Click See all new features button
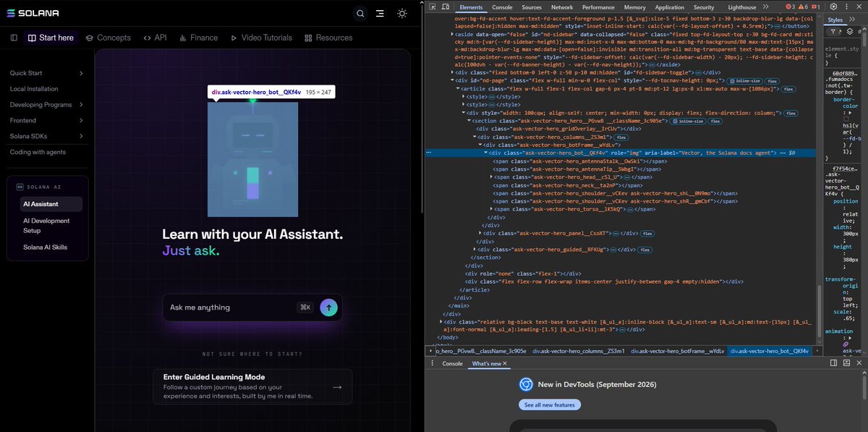868x432 pixels. tap(550, 405)
